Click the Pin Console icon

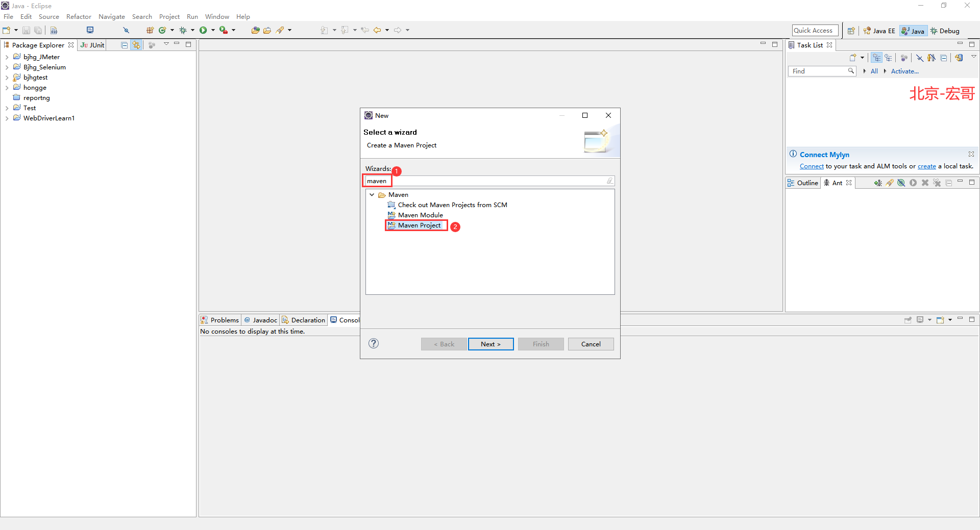tap(908, 320)
